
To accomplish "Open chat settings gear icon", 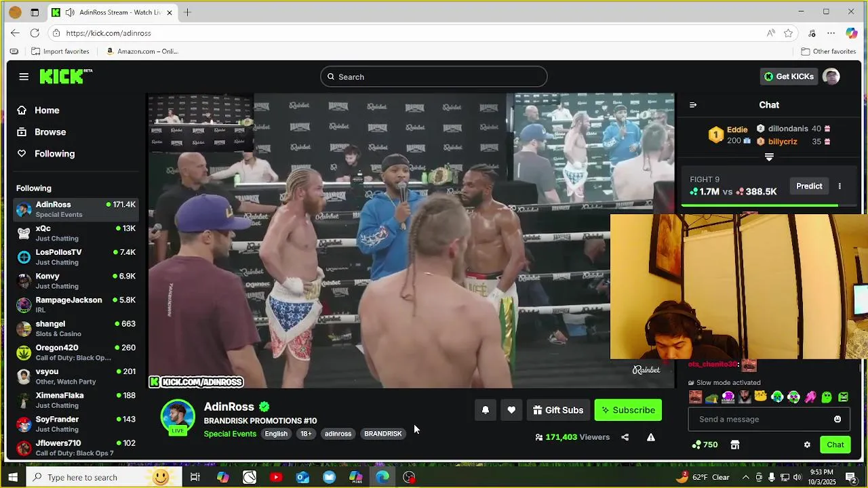I will coord(807,445).
